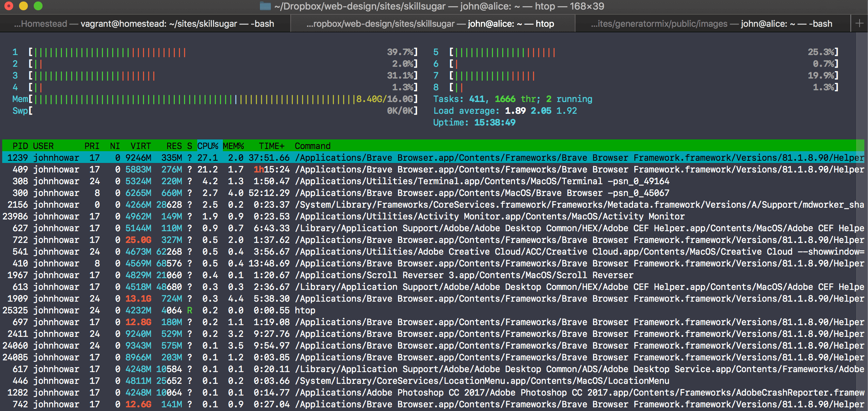This screenshot has height=411, width=868.
Task: Select the Activity Monitor process row
Action: point(433,217)
